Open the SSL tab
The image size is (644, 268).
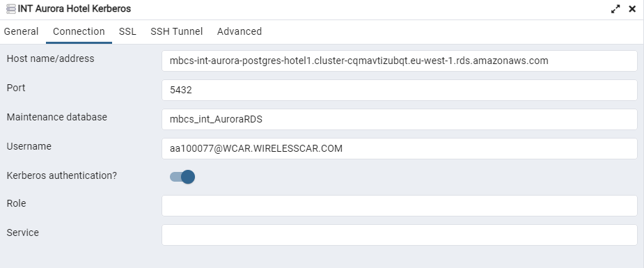(x=127, y=31)
